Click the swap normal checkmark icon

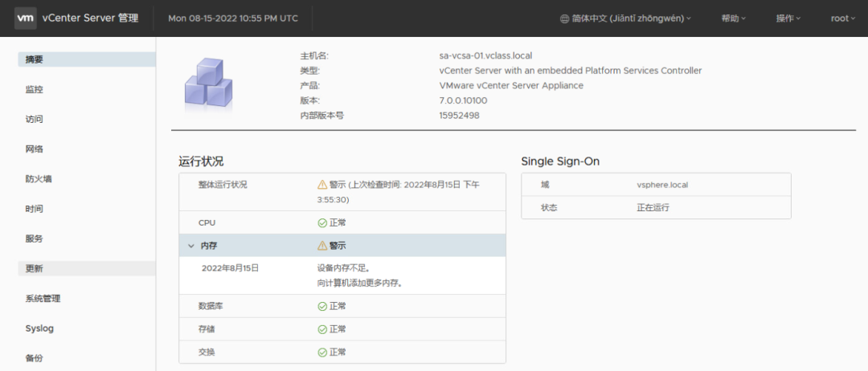[322, 353]
